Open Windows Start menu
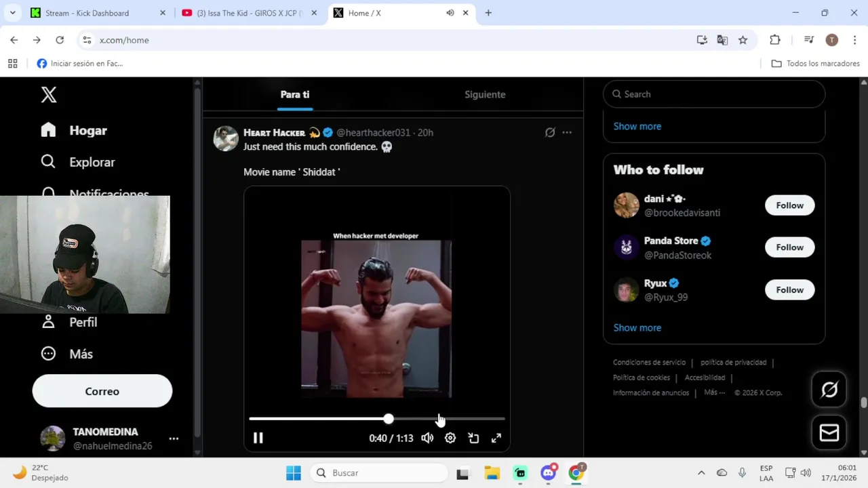Viewport: 868px width, 488px height. (x=294, y=473)
